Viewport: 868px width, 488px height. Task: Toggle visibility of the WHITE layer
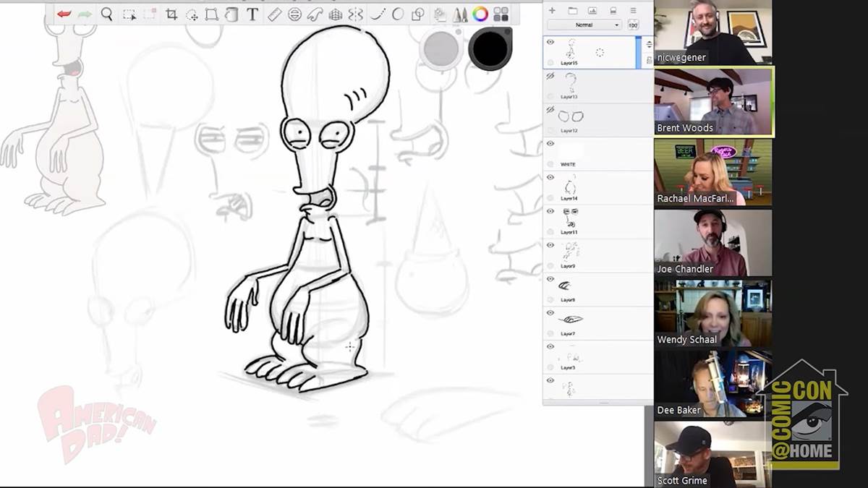[x=550, y=144]
